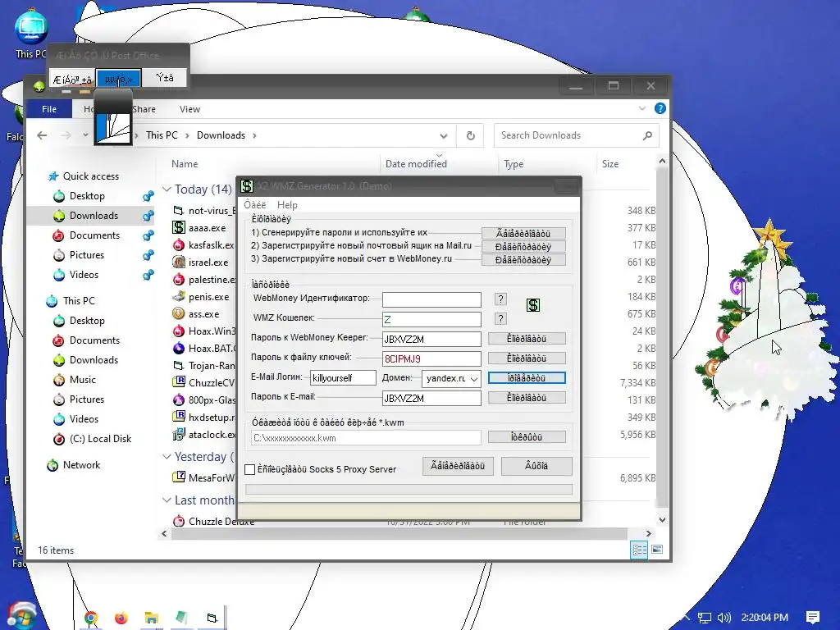Open the File tab in Explorer

pyautogui.click(x=48, y=109)
